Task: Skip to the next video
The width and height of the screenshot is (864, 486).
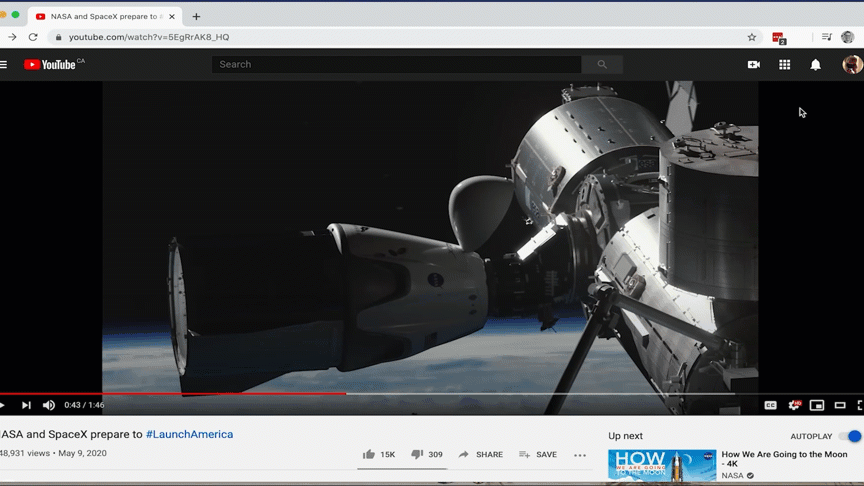Action: [x=26, y=405]
